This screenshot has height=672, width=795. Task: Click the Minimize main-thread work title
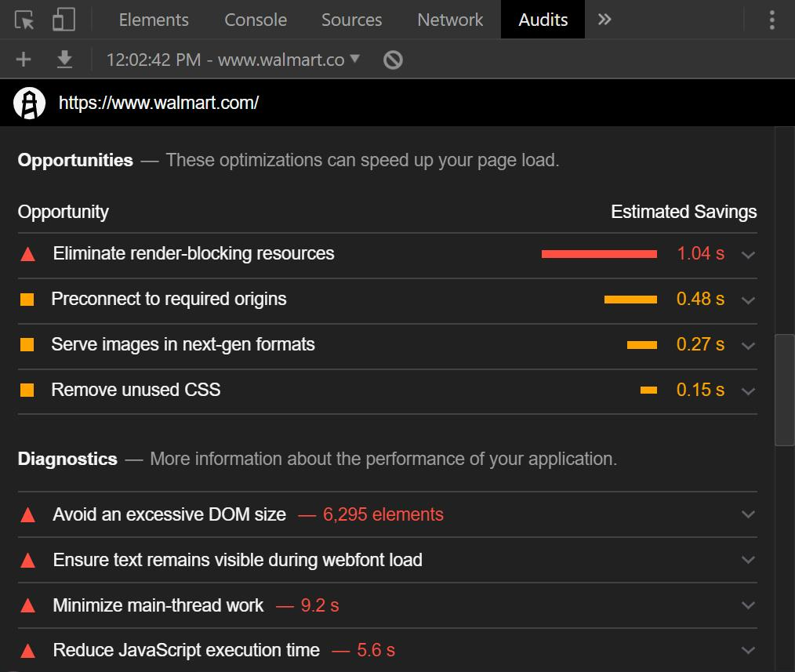point(158,605)
